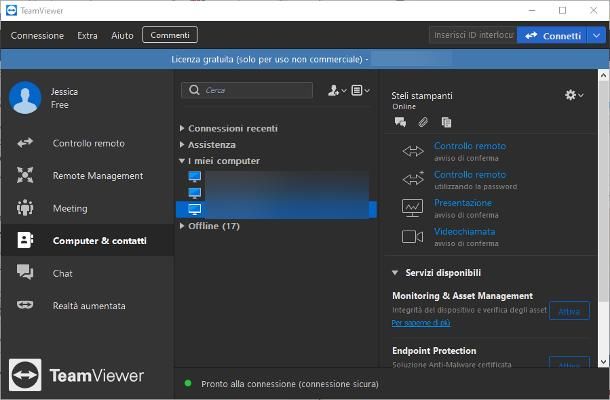This screenshot has height=400, width=610.
Task: Select Computer & contatti in sidebar
Action: 88,240
